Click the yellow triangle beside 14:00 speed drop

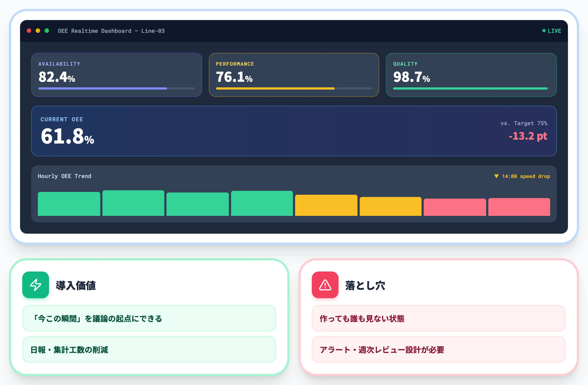[496, 176]
